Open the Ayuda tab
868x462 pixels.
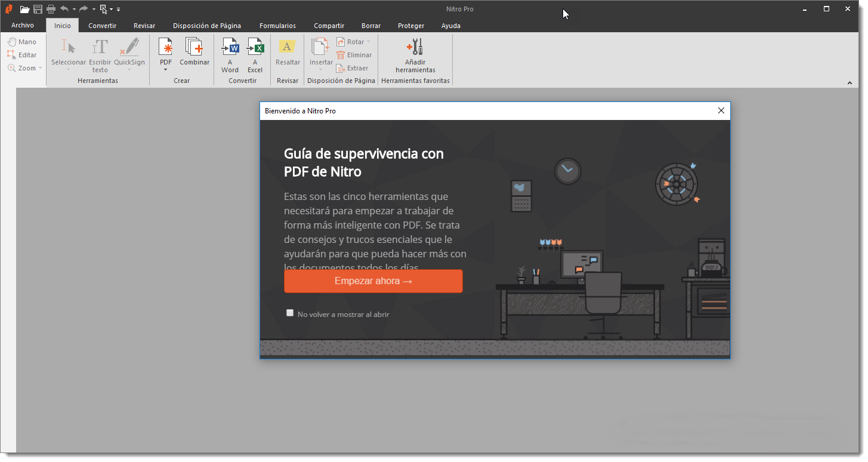coord(450,26)
